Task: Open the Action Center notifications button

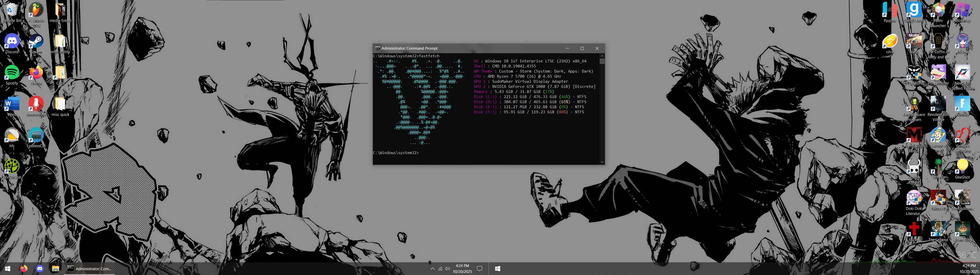Action: click(x=479, y=269)
